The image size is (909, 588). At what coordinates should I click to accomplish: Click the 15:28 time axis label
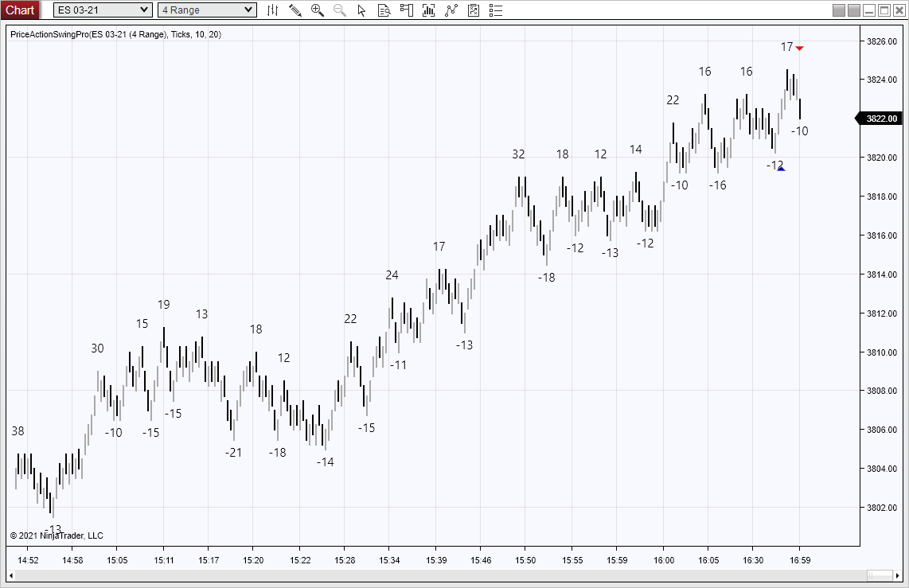[x=345, y=560]
